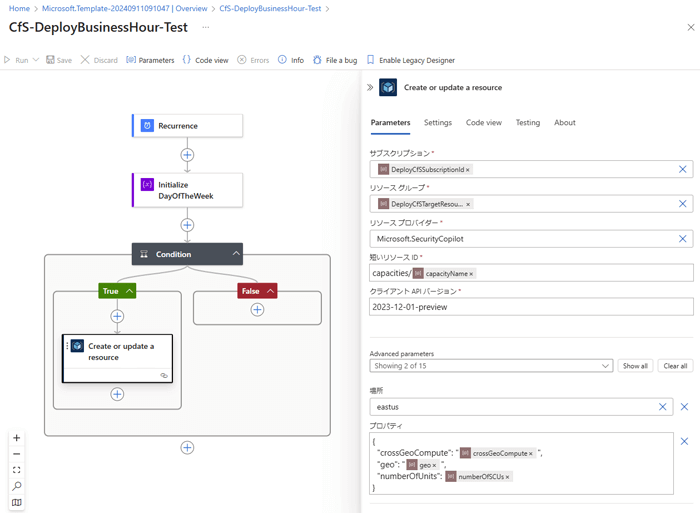The width and height of the screenshot is (700, 513).
Task: Zoom out on the designer canvas
Action: pyautogui.click(x=17, y=454)
